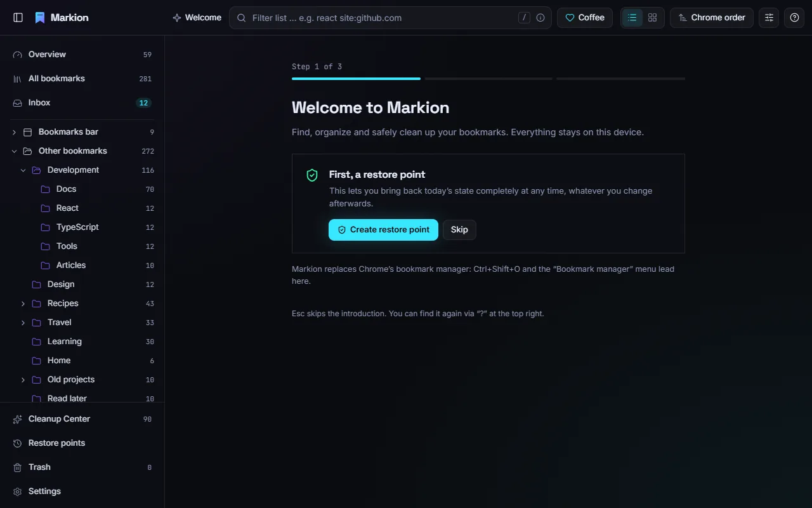Click the Create restore point button
Viewport: 812px width, 508px height.
[x=383, y=230]
